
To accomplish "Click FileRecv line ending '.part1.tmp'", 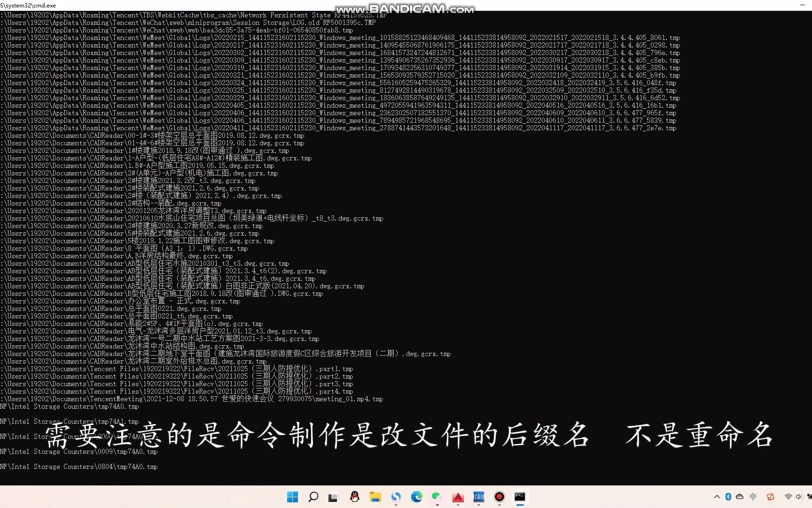I will point(177,369).
